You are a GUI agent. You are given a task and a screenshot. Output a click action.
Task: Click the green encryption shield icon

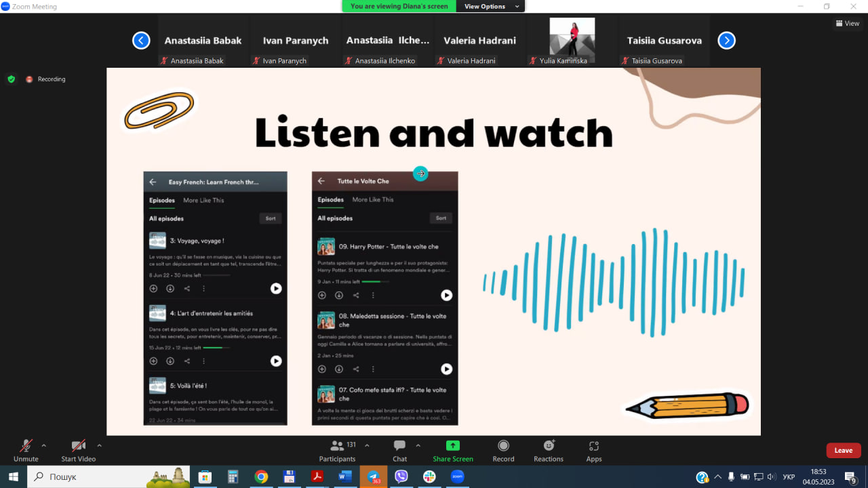(11, 79)
